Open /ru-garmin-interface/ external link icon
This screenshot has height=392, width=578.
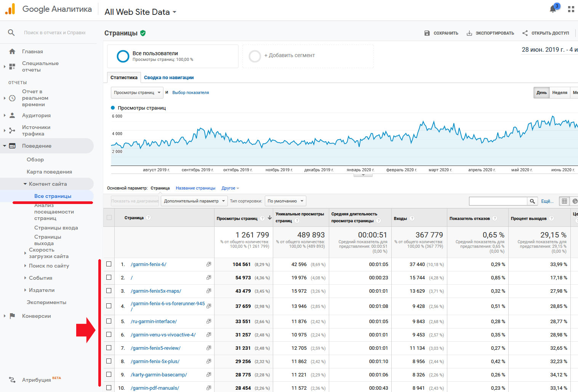(x=209, y=321)
